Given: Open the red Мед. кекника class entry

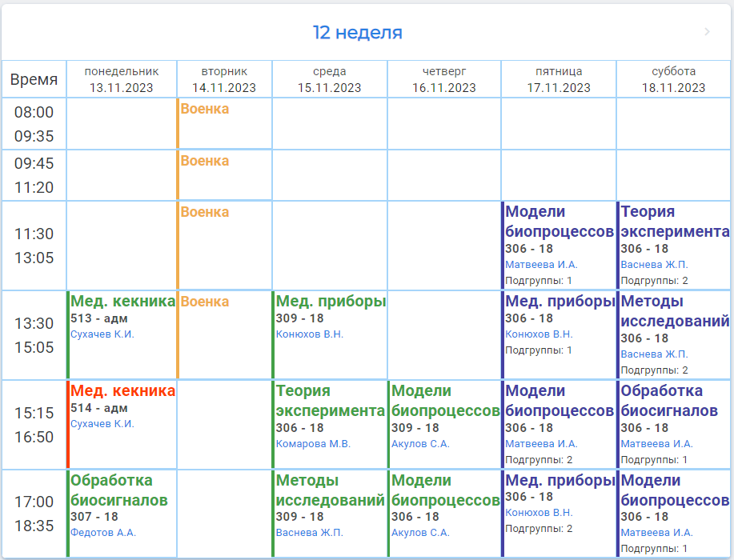Looking at the screenshot, I should click(122, 391).
